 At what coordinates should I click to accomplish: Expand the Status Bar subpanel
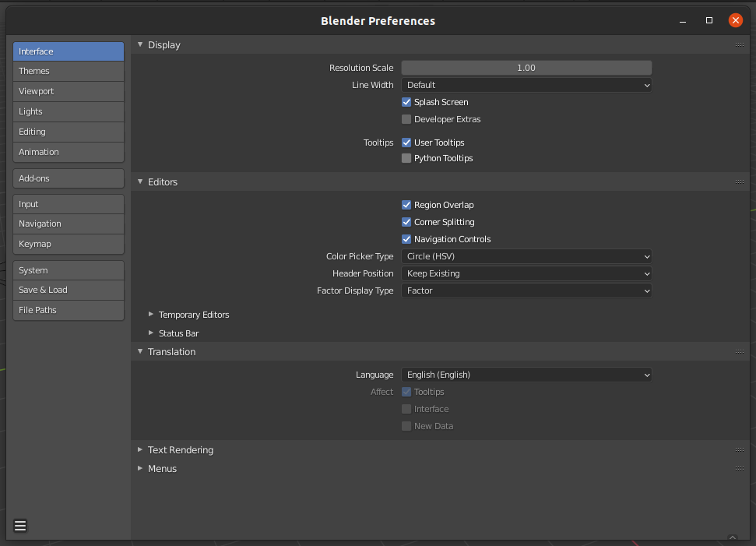pos(151,333)
